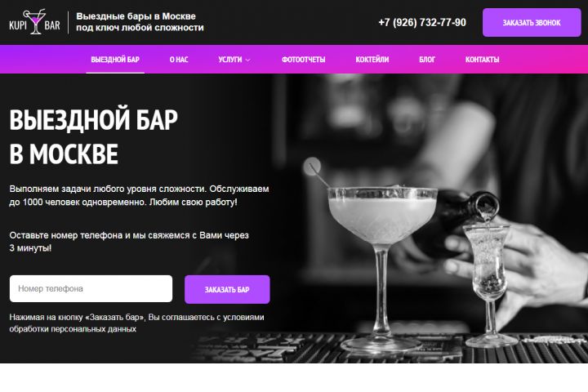Click the Kupi Bar cocktail glass logo
The image size is (588, 392).
tap(34, 22)
